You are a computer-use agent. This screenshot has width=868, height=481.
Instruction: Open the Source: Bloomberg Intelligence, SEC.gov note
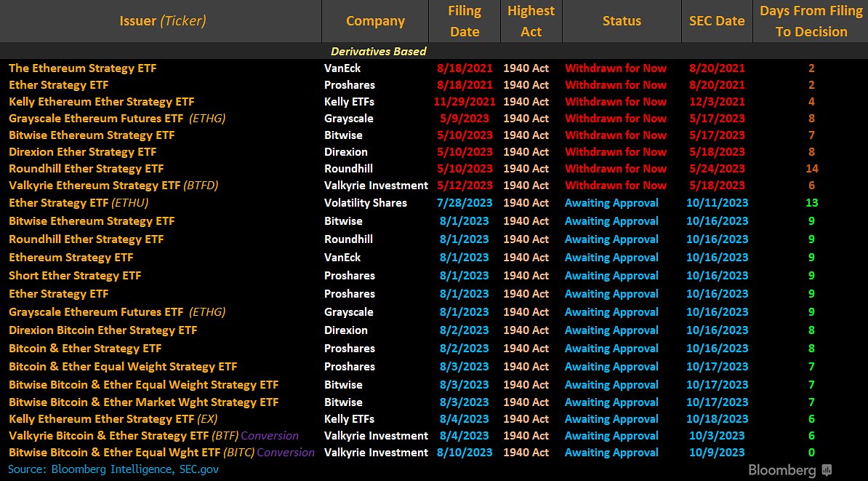pyautogui.click(x=113, y=469)
